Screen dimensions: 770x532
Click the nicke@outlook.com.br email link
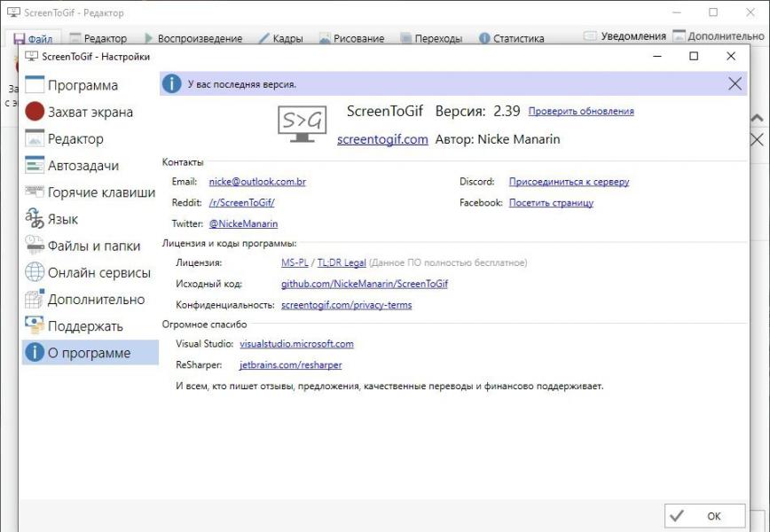pyautogui.click(x=257, y=182)
